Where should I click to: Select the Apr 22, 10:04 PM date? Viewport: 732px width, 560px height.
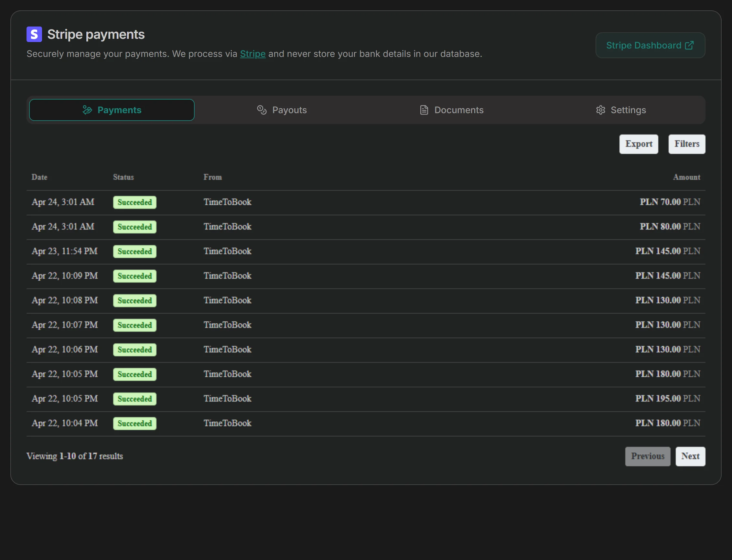click(65, 423)
